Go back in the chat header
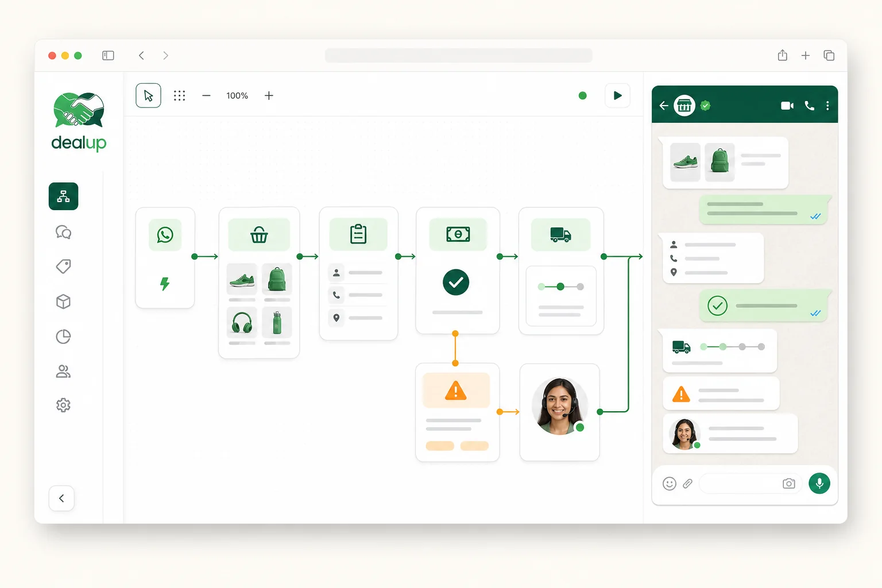The width and height of the screenshot is (882, 588). point(664,106)
